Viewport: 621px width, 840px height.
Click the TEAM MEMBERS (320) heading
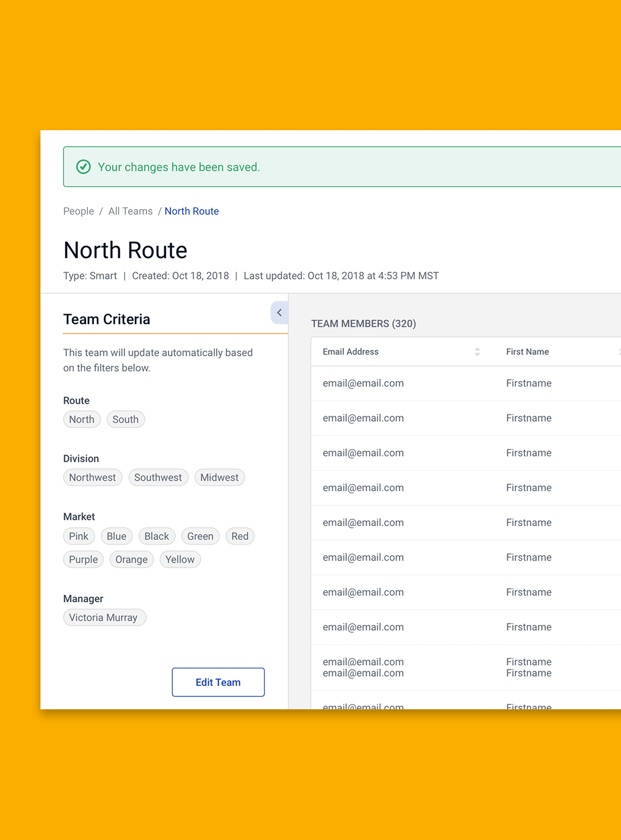point(364,324)
